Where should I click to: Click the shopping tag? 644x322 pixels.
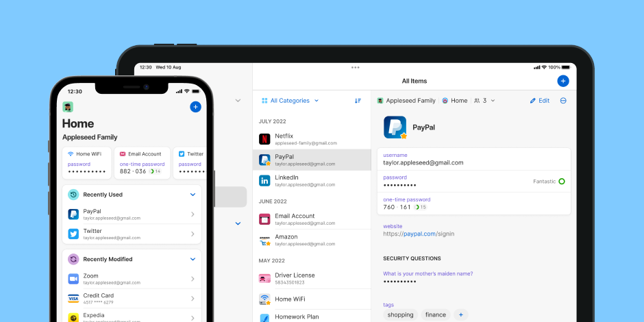401,315
